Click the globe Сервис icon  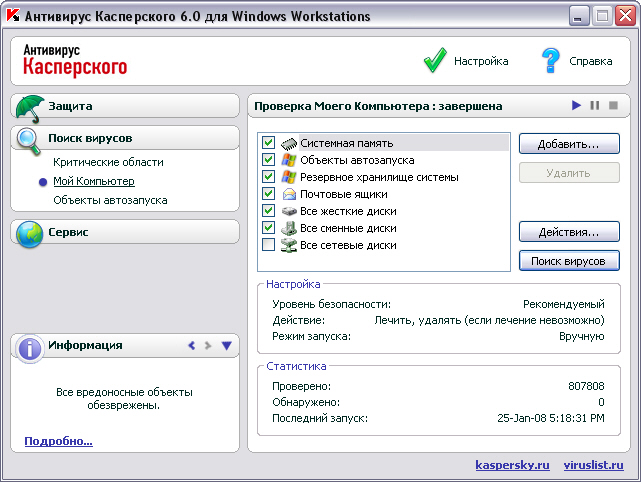pyautogui.click(x=29, y=234)
